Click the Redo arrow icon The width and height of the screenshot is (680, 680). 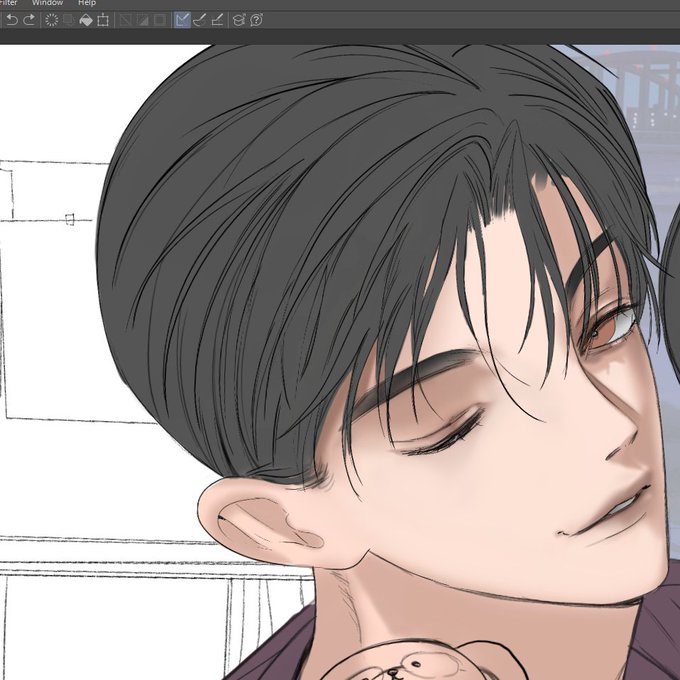[29, 20]
